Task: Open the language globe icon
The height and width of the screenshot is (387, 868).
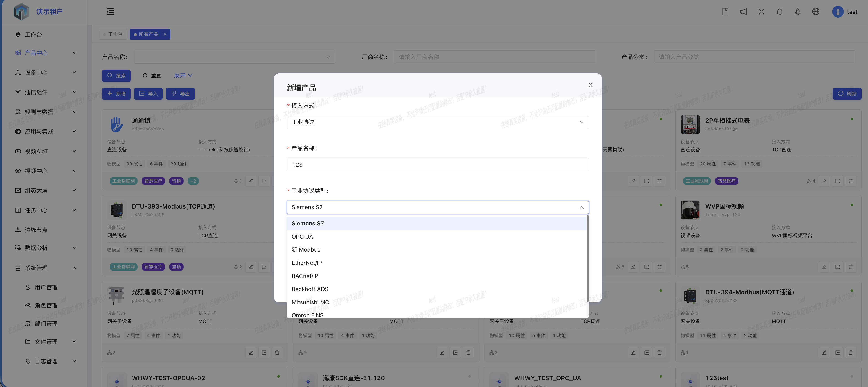Action: coord(816,12)
